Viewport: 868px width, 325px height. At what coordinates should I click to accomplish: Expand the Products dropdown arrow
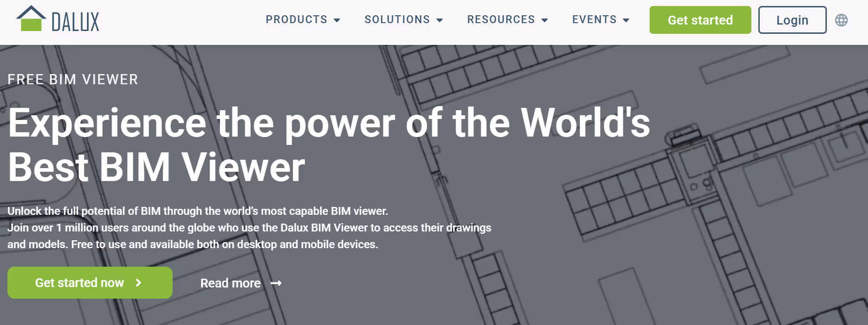click(x=337, y=20)
